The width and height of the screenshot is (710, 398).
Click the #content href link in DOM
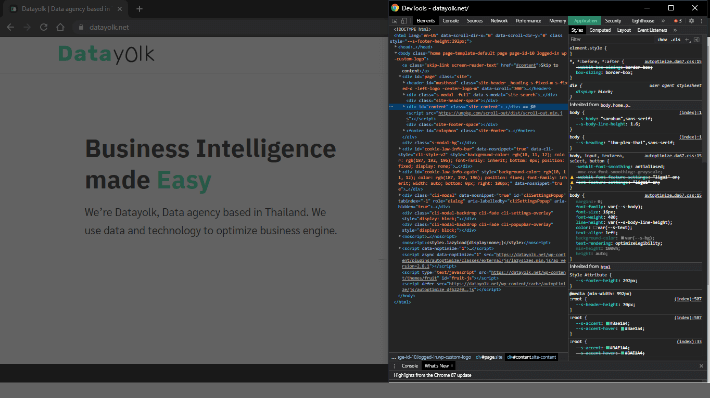[525, 65]
